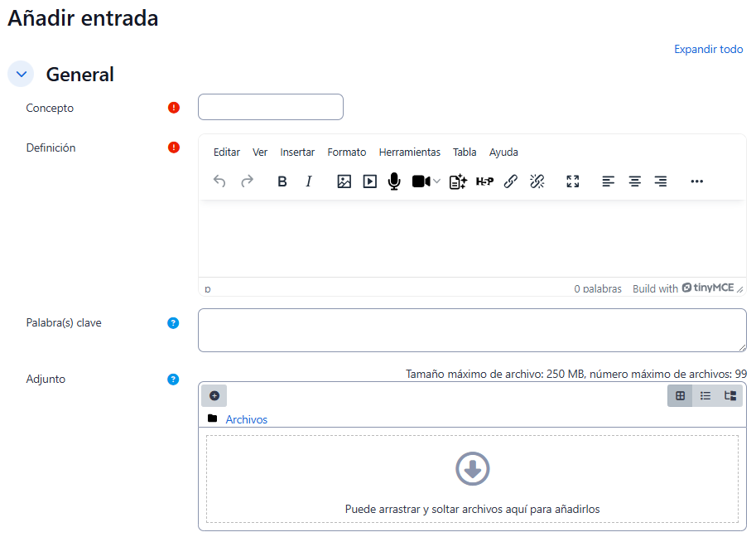Open the Formato menu
This screenshot has width=756, height=537.
(347, 152)
